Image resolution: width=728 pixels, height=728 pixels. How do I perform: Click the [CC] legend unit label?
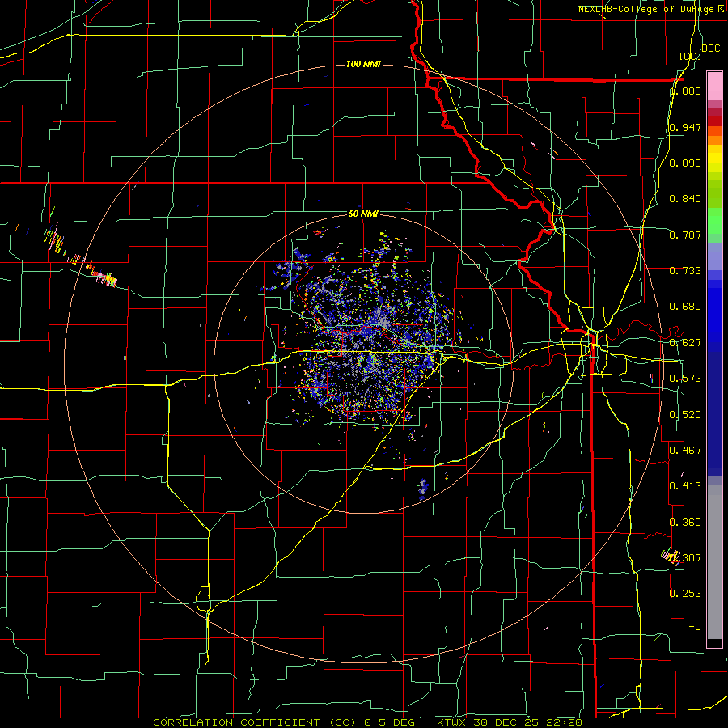(x=691, y=56)
